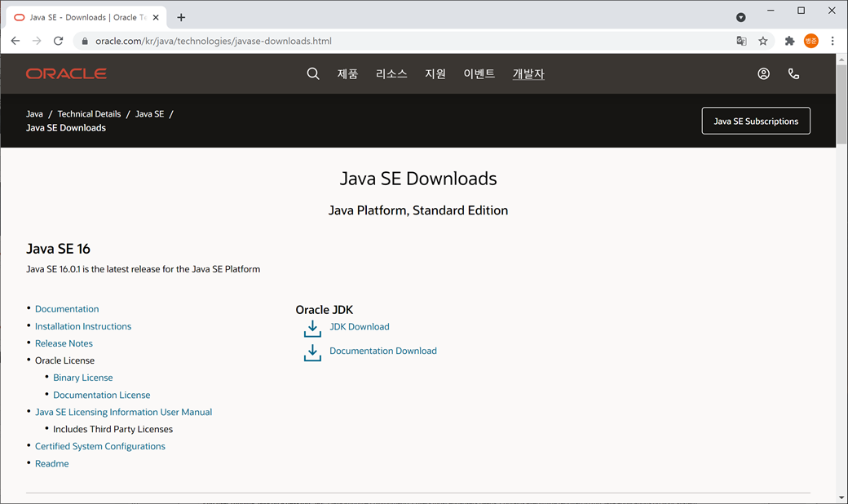Open the 제품 menu

[347, 73]
